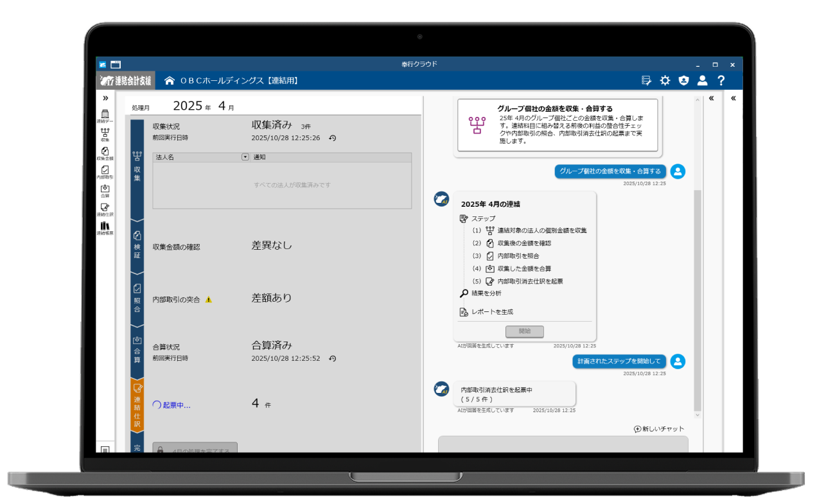
Task: Click the home icon beside OBCホールディングス
Action: point(170,80)
